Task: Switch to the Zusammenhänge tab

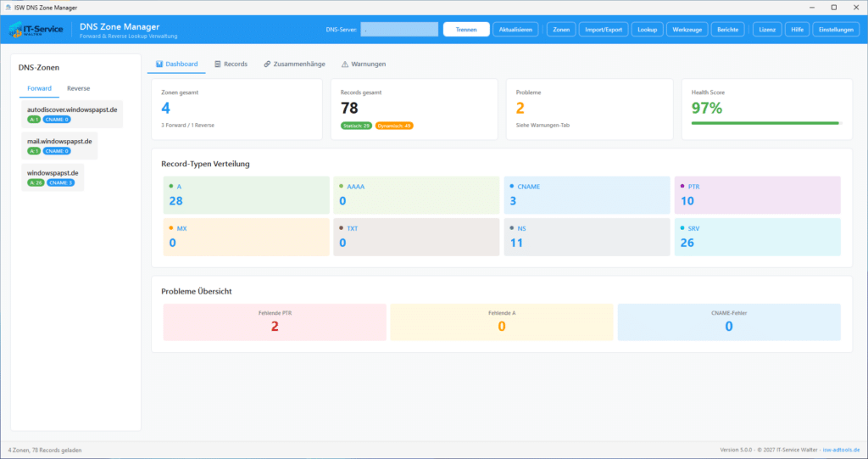Action: click(x=294, y=64)
